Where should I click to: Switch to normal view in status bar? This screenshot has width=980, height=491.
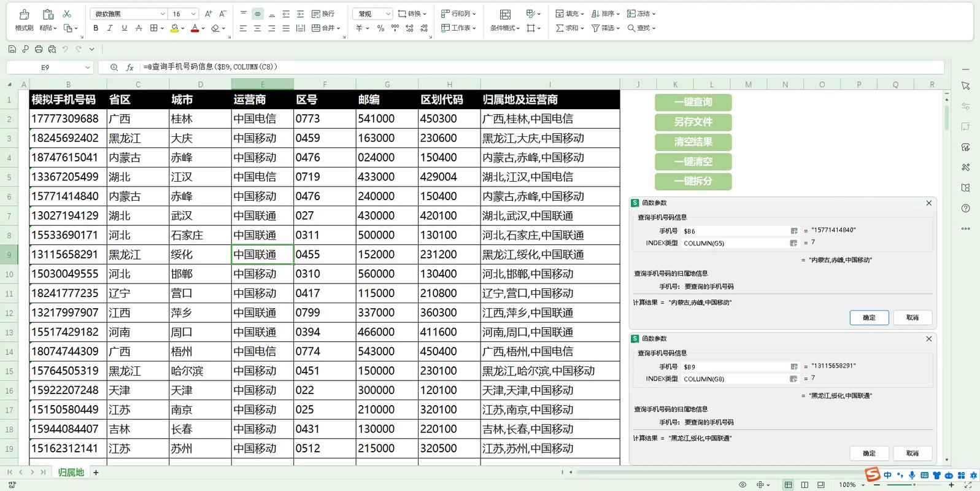coord(789,485)
